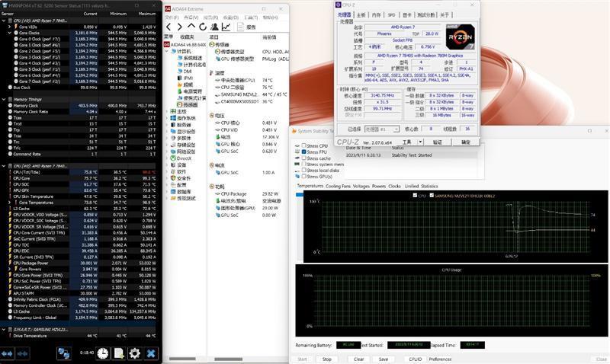This screenshot has height=364, width=610.
Task: Uncheck the Stress FPU checkbox
Action: click(x=303, y=152)
